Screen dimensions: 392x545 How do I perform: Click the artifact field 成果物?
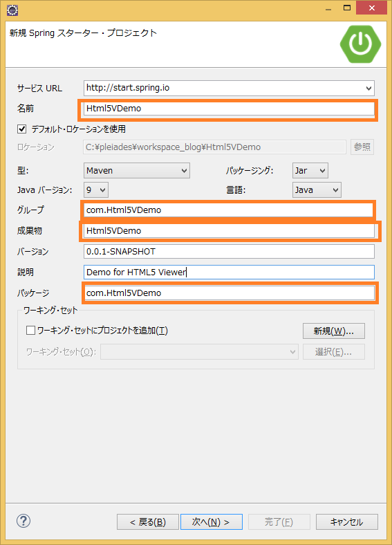[x=229, y=231]
